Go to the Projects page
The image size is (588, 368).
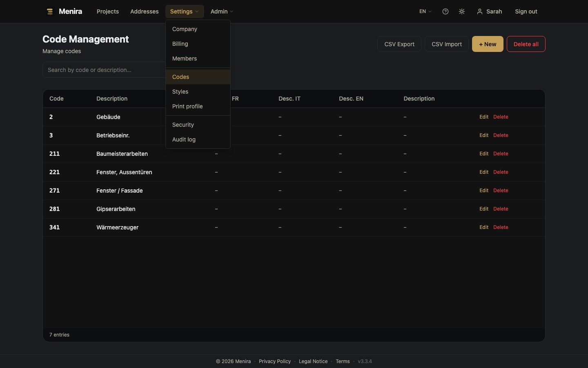[108, 11]
